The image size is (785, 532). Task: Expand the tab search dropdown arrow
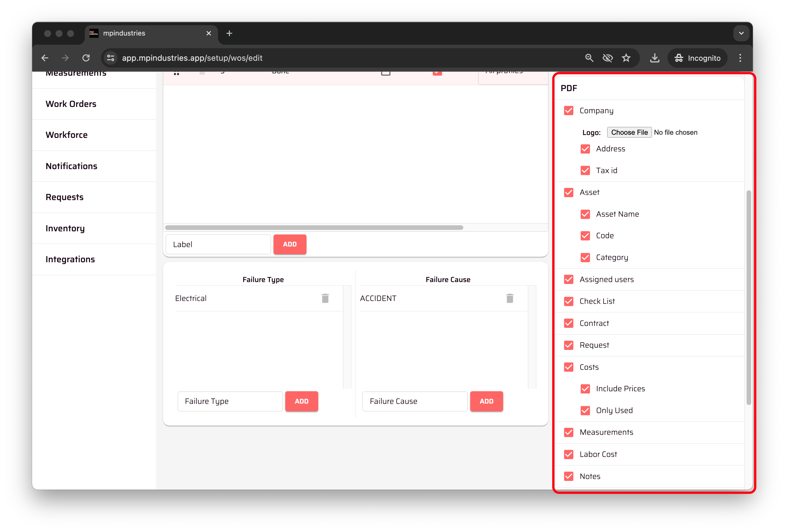(741, 34)
